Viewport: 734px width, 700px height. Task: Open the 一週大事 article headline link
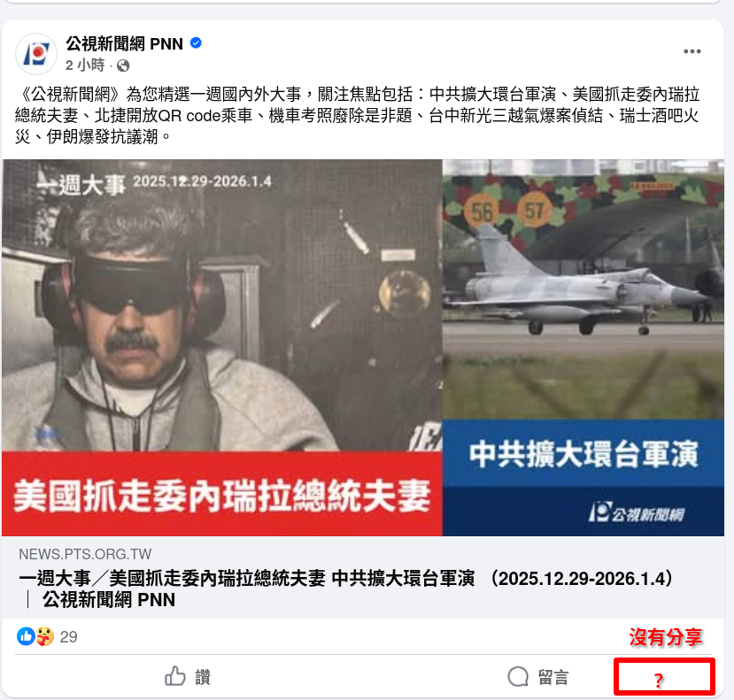[346, 588]
